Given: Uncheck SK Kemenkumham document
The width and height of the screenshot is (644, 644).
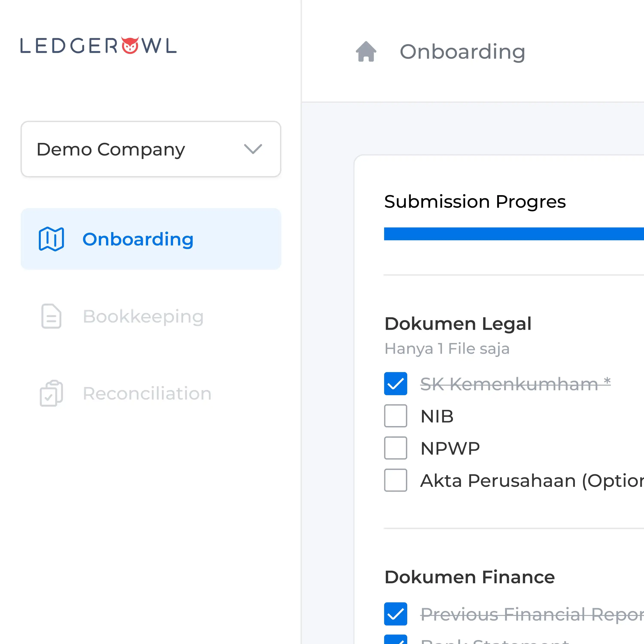Looking at the screenshot, I should click(396, 384).
